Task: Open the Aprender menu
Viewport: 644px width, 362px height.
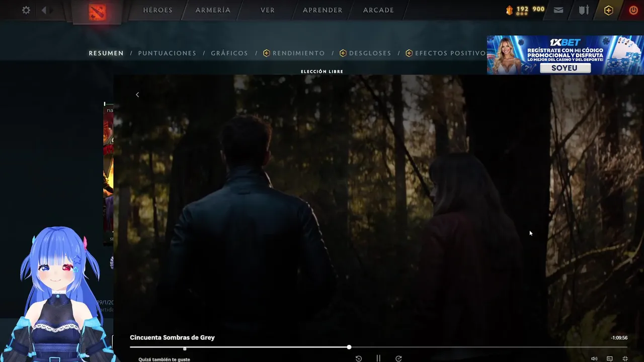Action: click(x=323, y=10)
